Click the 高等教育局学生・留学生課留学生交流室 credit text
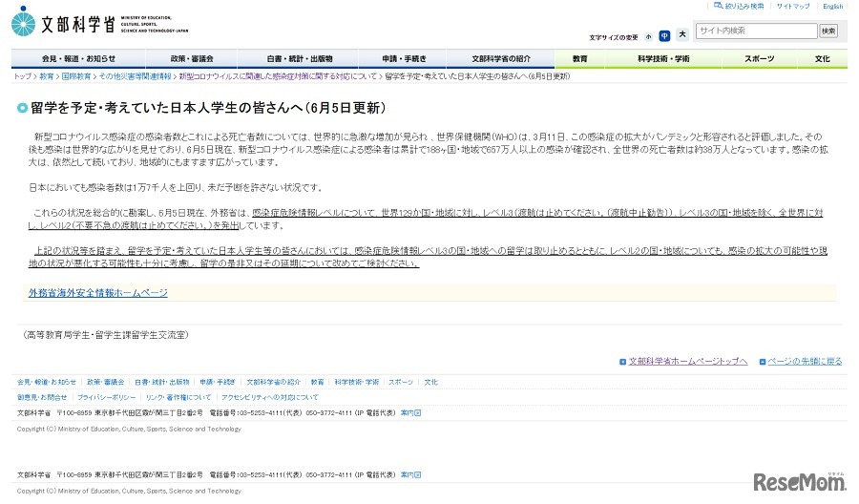859x504 pixels. point(106,335)
